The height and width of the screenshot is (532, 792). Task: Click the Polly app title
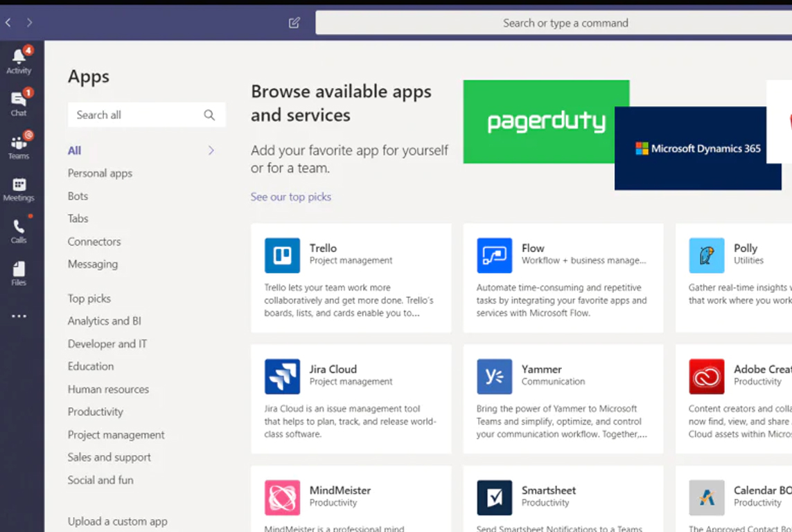746,248
